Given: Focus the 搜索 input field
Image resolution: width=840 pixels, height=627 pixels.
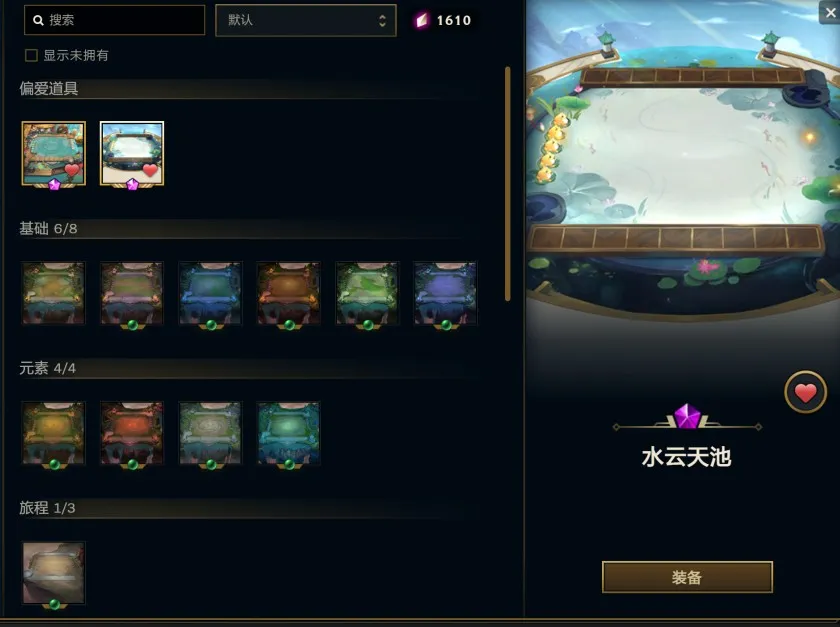Looking at the screenshot, I should (x=115, y=20).
